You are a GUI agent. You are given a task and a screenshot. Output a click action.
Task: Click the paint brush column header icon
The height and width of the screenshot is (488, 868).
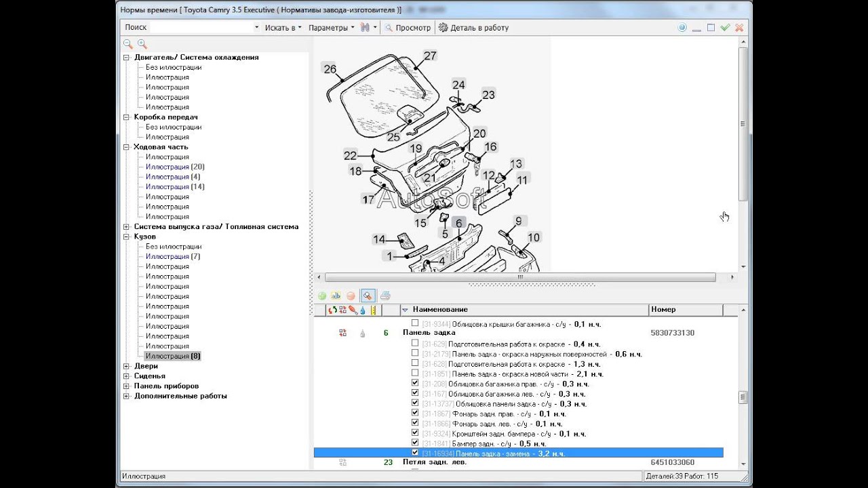click(x=353, y=310)
